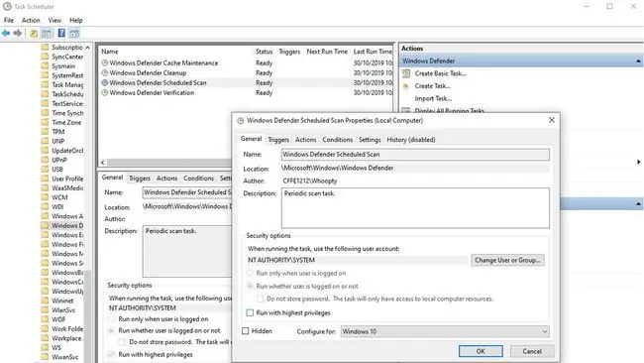Toggle background pane Run with highest privileges checkbox
The height and width of the screenshot is (363, 644).
tap(111, 354)
